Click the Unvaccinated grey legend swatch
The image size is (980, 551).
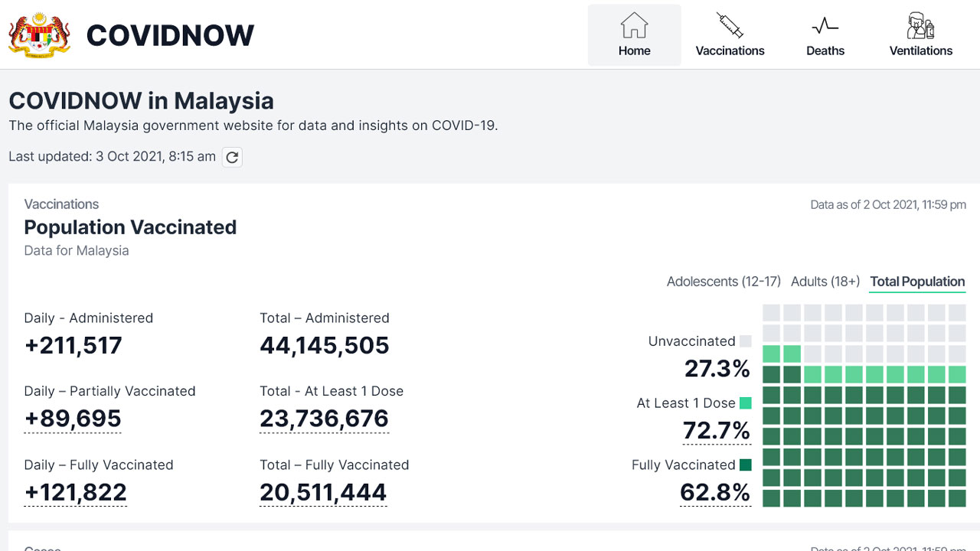(x=746, y=341)
